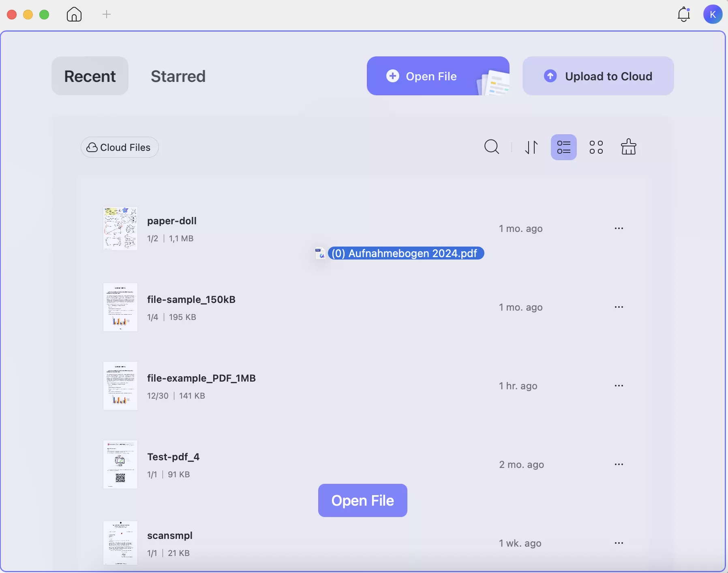The width and height of the screenshot is (728, 573).
Task: Open more options for Test-pdf_4
Action: pos(619,464)
